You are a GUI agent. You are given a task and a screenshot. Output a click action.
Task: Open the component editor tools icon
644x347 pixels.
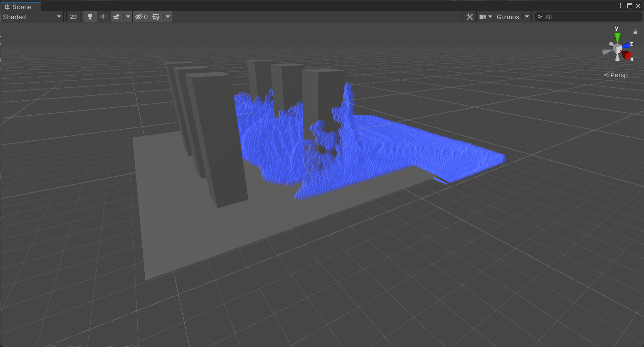(470, 17)
